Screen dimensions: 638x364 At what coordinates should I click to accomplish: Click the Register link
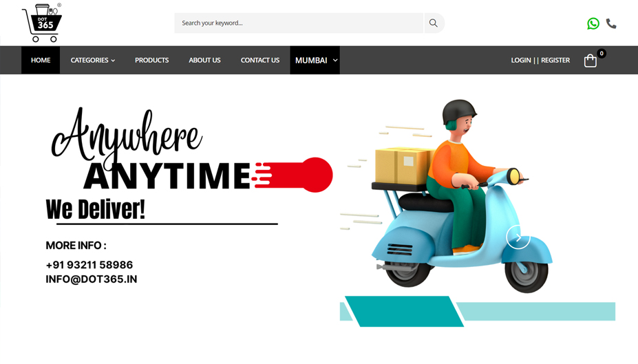[555, 60]
